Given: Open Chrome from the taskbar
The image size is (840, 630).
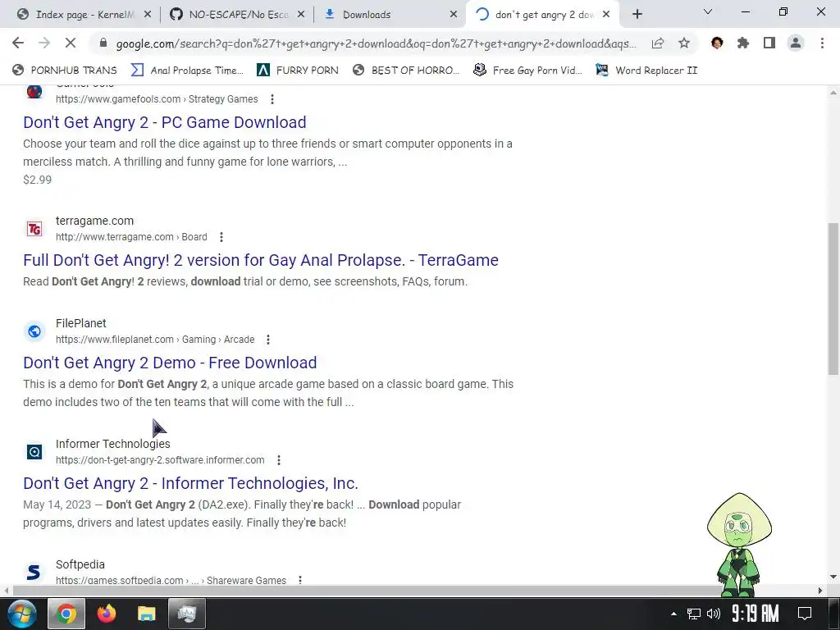Looking at the screenshot, I should [x=66, y=614].
